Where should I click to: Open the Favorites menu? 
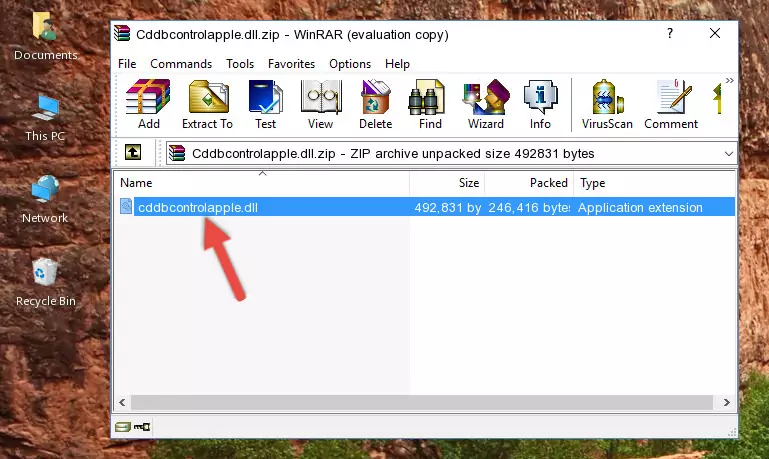(291, 64)
